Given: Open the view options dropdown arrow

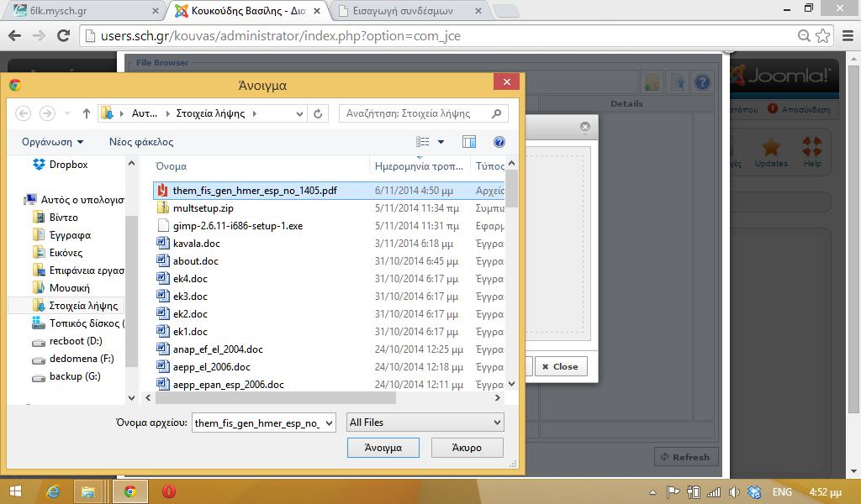Looking at the screenshot, I should (441, 142).
